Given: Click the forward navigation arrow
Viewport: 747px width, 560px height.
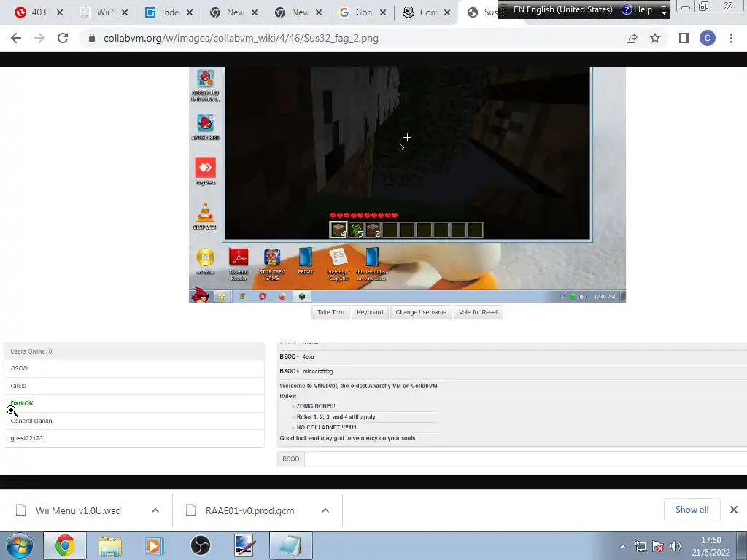Looking at the screenshot, I should tap(39, 38).
